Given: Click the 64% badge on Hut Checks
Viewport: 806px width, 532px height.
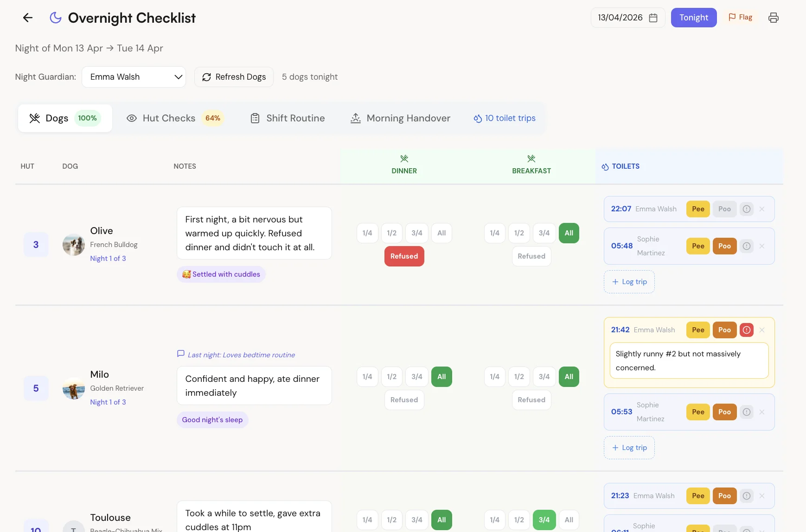Looking at the screenshot, I should 213,118.
